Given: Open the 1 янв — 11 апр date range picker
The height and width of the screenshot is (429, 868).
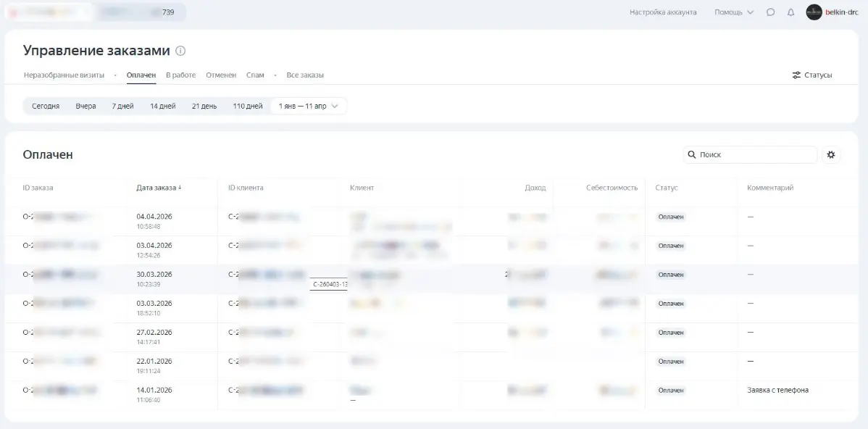Looking at the screenshot, I should [x=308, y=106].
